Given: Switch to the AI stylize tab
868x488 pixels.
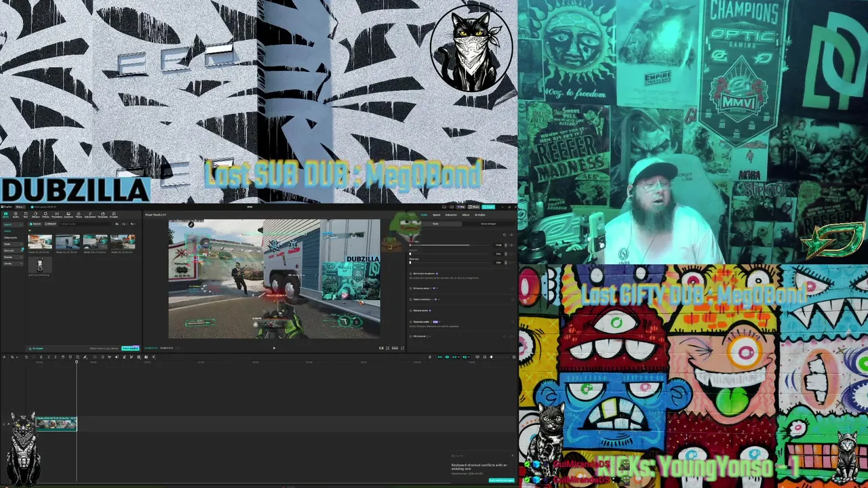Looking at the screenshot, I should pos(480,215).
